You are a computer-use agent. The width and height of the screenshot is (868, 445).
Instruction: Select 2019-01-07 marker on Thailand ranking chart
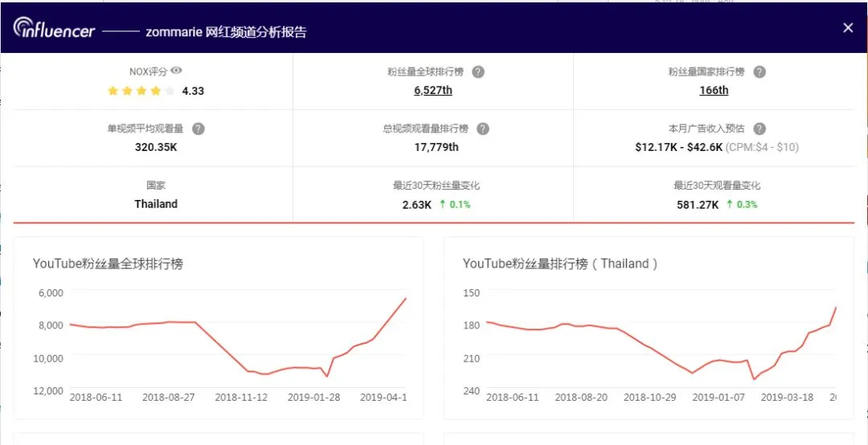pyautogui.click(x=718, y=398)
